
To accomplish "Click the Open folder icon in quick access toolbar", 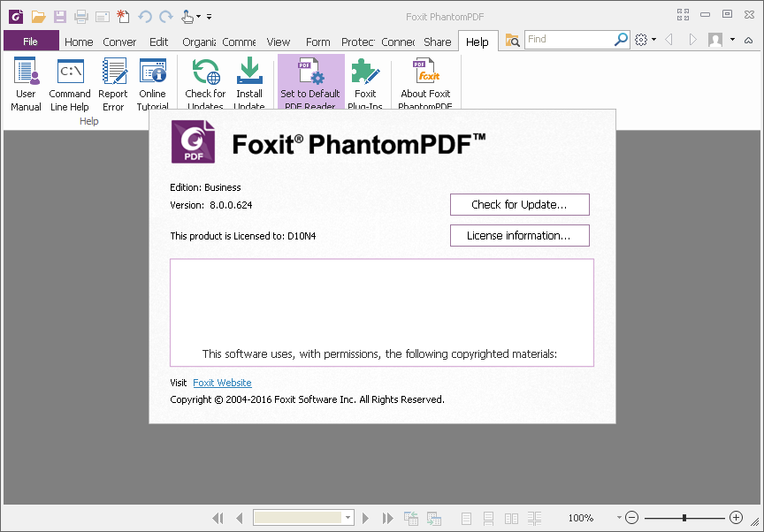I will [x=38, y=17].
